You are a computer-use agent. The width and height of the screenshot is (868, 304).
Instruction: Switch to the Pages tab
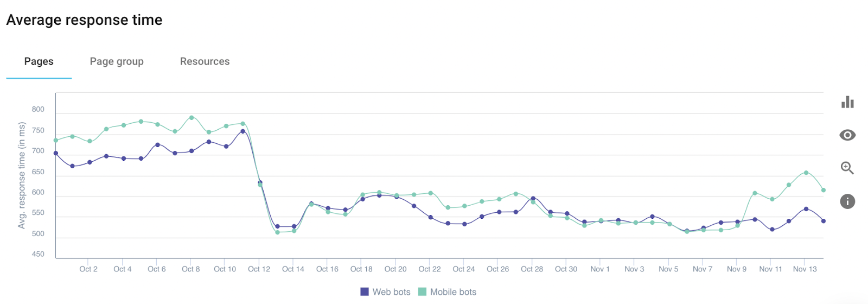39,61
